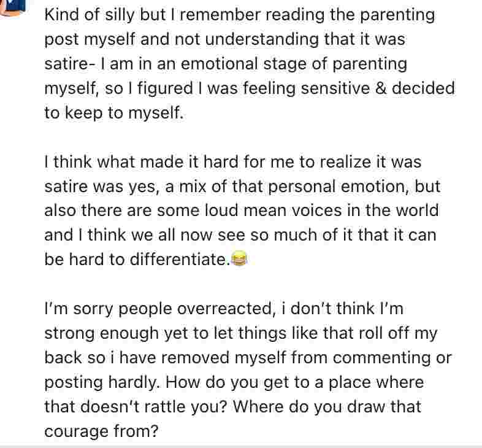
Task: Click the laughing emoji after 'differentiate.'
Action: click(x=240, y=260)
